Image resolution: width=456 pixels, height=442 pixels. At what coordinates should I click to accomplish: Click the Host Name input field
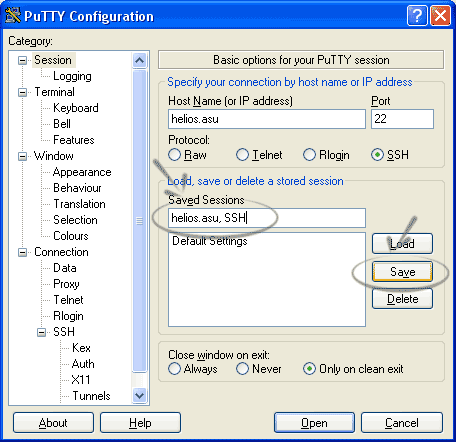(267, 119)
